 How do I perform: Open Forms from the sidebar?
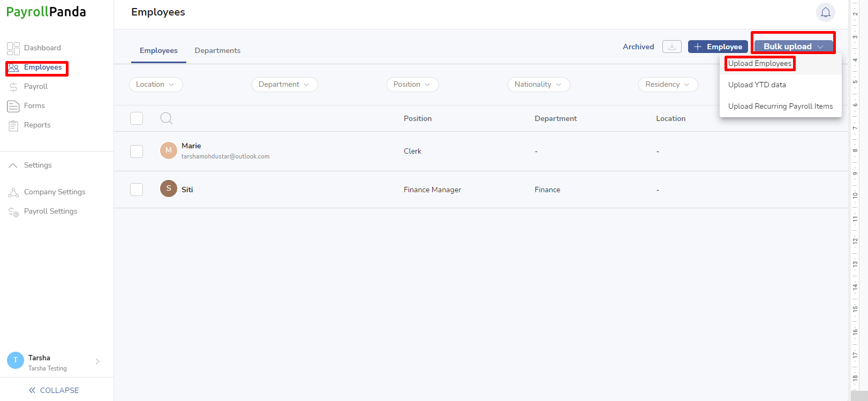34,105
